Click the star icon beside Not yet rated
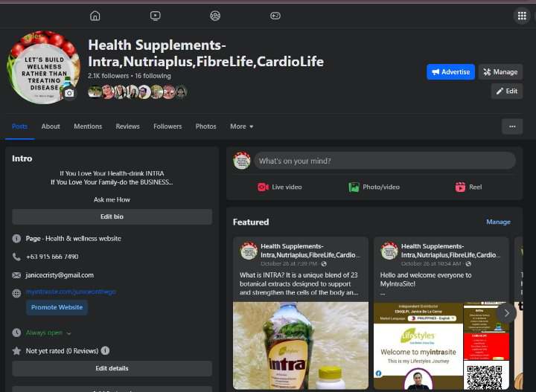Screen dimensions: 536x392 click(16, 350)
